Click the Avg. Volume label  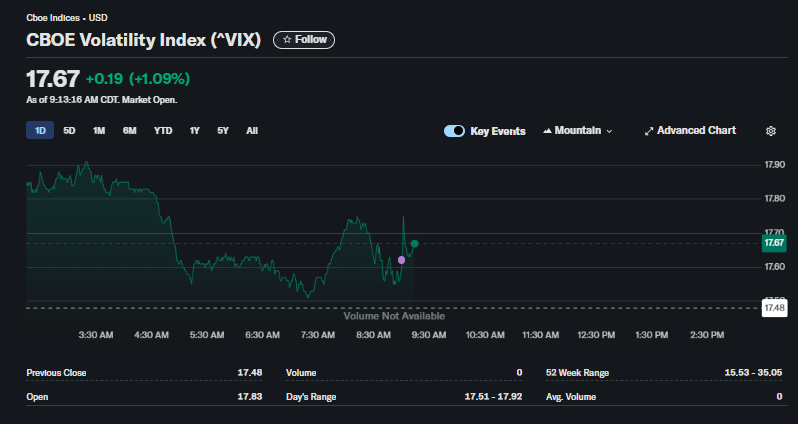click(x=571, y=397)
